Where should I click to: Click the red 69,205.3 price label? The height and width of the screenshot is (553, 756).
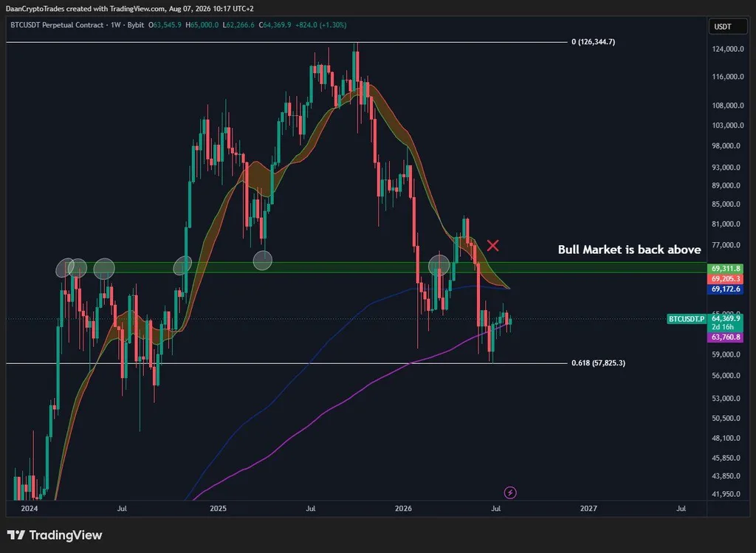[x=725, y=278]
